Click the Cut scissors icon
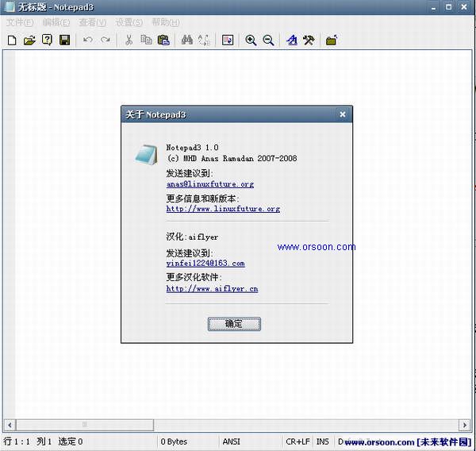Viewport: 476px width, 451px height. (129, 40)
